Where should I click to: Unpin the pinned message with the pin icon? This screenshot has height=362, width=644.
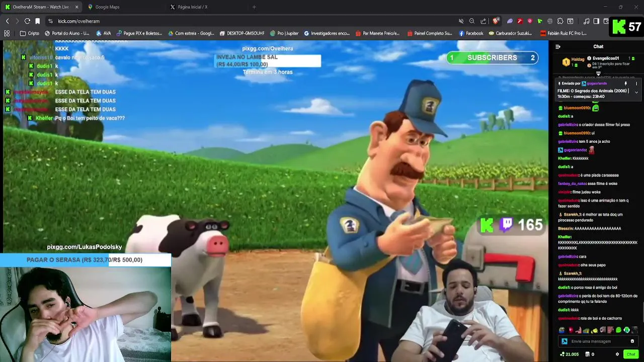pyautogui.click(x=626, y=83)
